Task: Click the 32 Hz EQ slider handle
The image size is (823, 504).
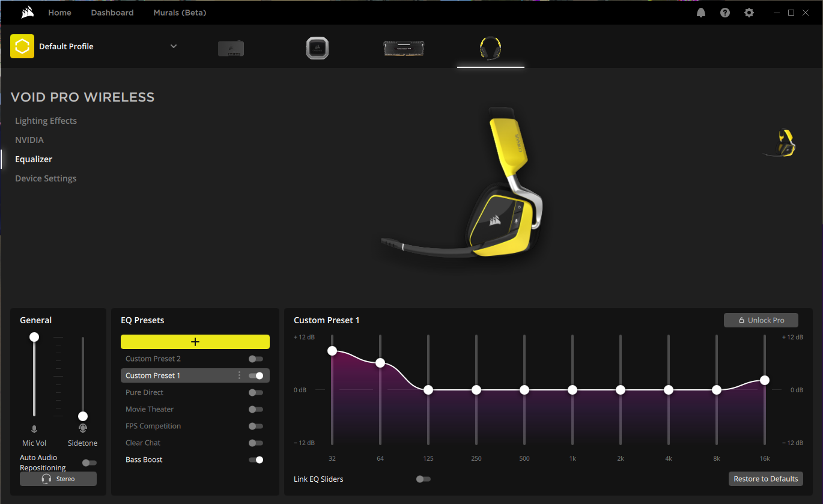Action: (332, 350)
